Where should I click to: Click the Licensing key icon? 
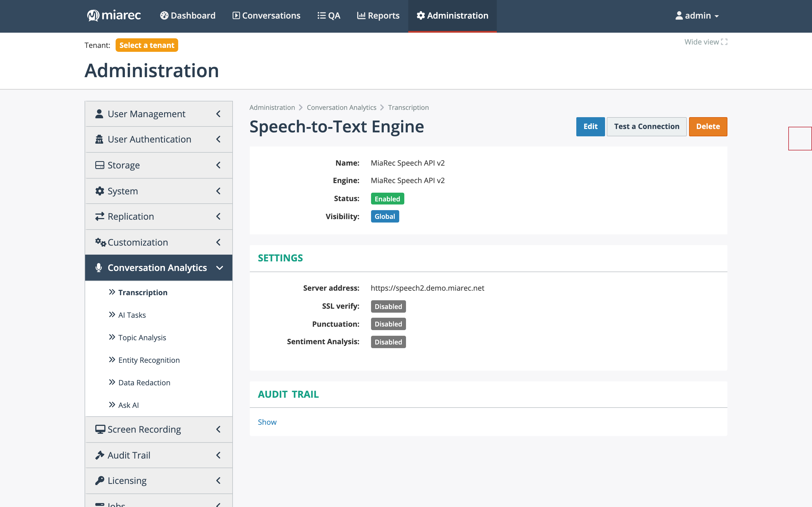click(100, 481)
